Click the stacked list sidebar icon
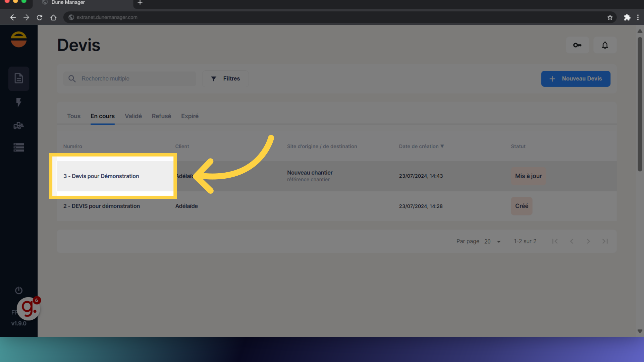This screenshot has width=644, height=362. point(19,147)
